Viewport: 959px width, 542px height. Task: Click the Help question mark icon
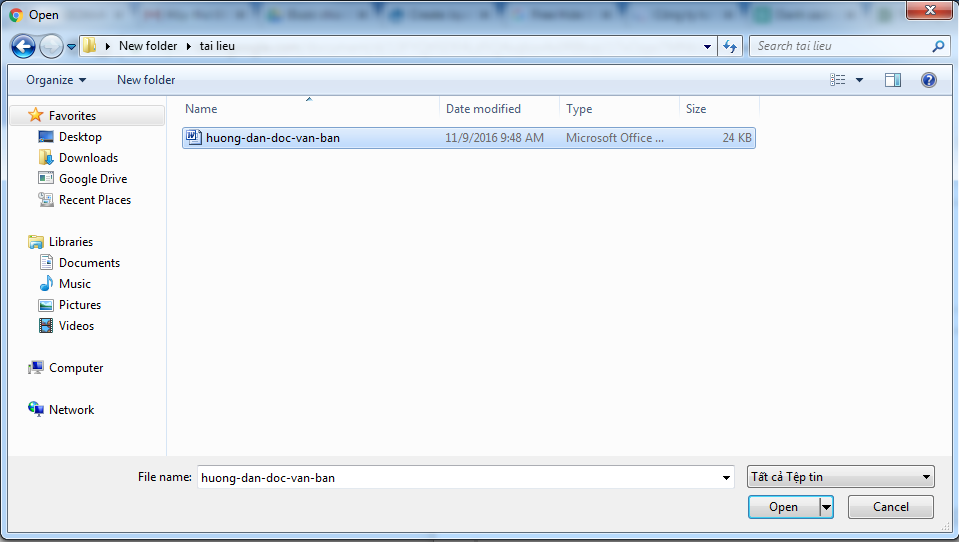coord(928,80)
